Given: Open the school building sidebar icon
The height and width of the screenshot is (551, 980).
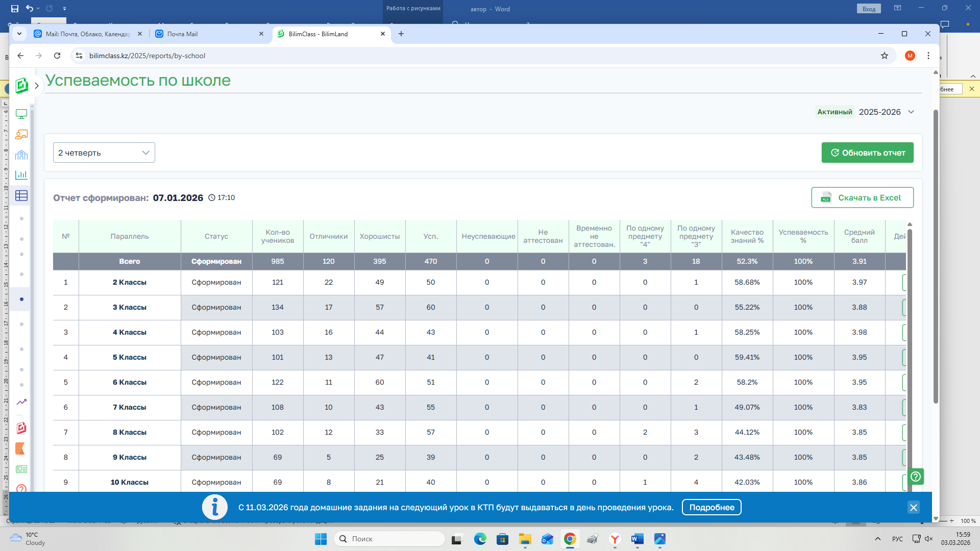Looking at the screenshot, I should click(21, 155).
